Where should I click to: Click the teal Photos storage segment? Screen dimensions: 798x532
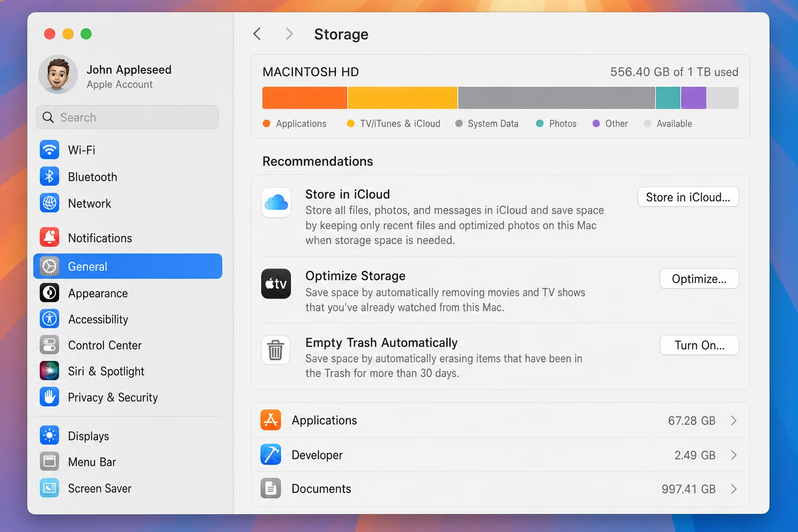668,98
